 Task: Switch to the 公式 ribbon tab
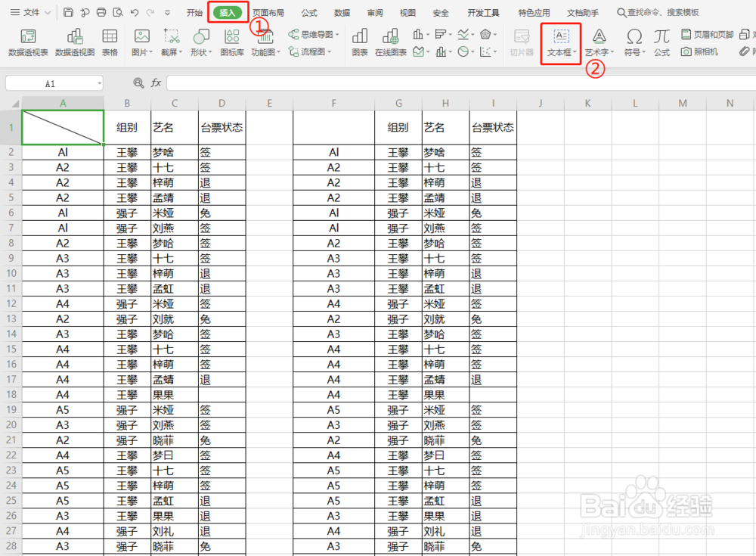tap(309, 13)
